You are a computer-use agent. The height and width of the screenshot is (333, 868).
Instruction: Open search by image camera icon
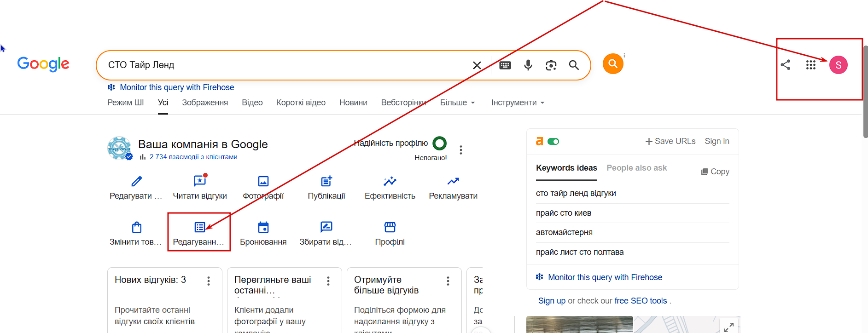(551, 65)
